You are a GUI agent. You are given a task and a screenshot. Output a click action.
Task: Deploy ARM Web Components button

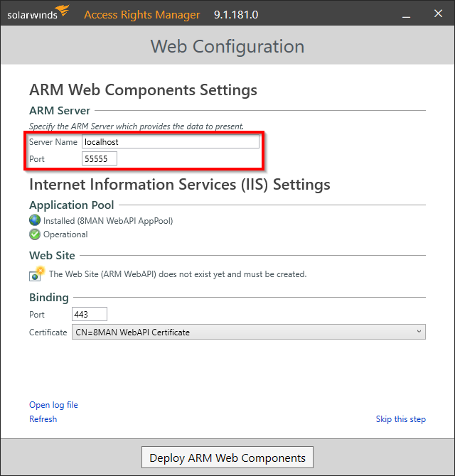(x=227, y=458)
